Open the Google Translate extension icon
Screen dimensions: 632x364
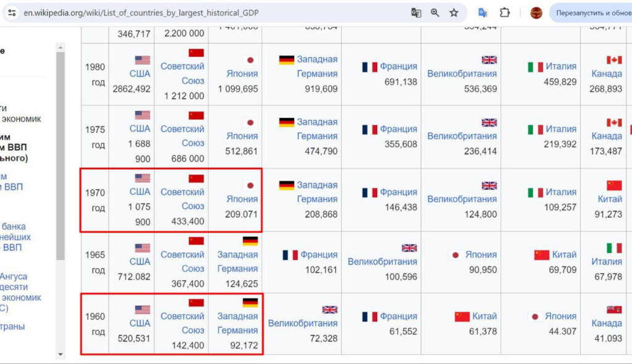pos(483,13)
